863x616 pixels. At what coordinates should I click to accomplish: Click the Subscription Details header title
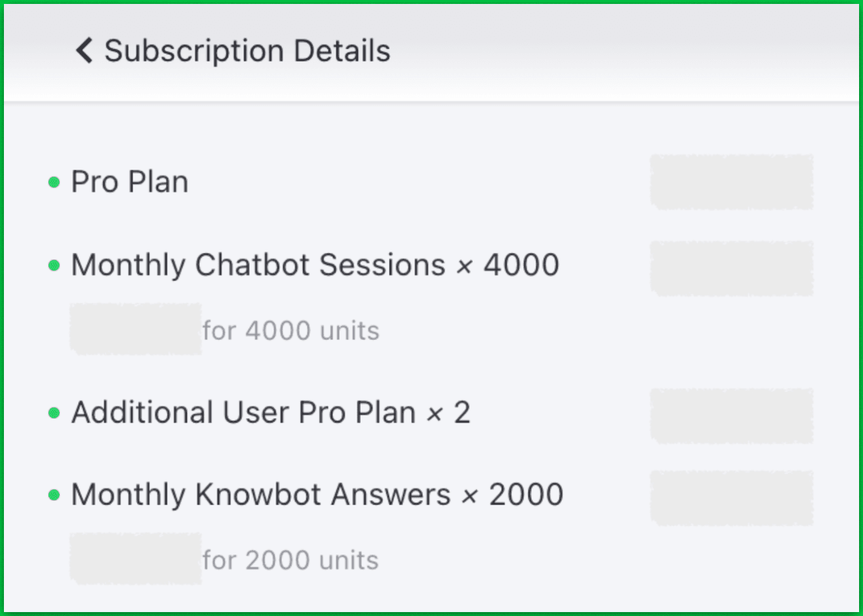247,50
